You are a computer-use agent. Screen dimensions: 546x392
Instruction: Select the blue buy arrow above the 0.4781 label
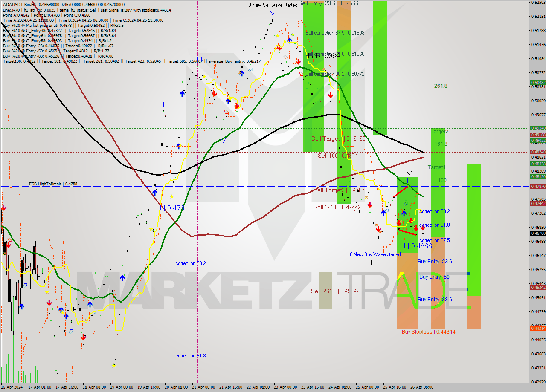[x=155, y=192]
